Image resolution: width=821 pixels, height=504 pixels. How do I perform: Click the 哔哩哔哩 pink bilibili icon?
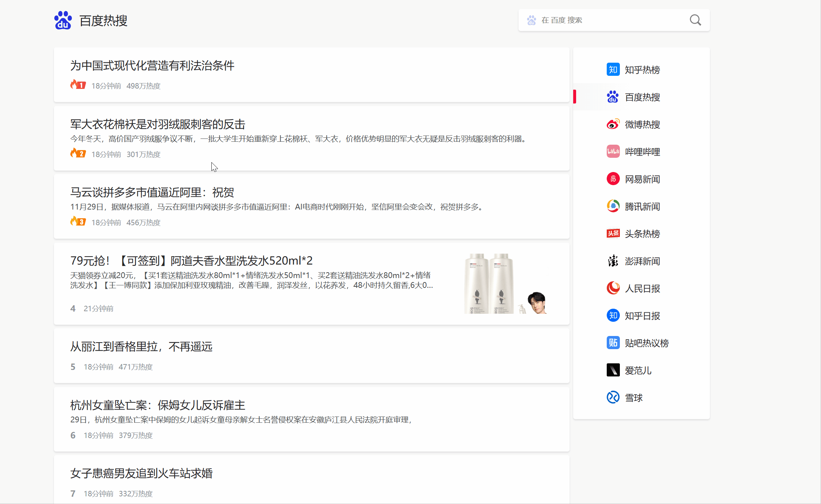click(x=613, y=151)
